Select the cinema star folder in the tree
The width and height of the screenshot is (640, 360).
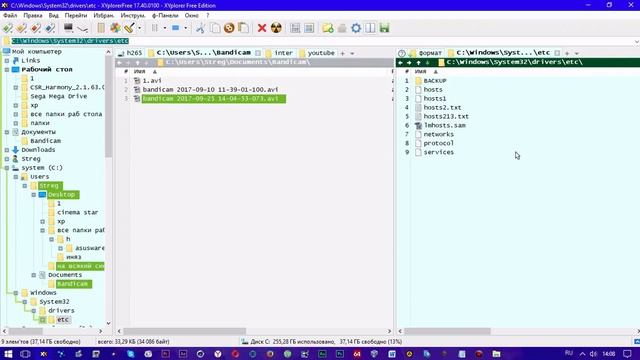pyautogui.click(x=78, y=213)
